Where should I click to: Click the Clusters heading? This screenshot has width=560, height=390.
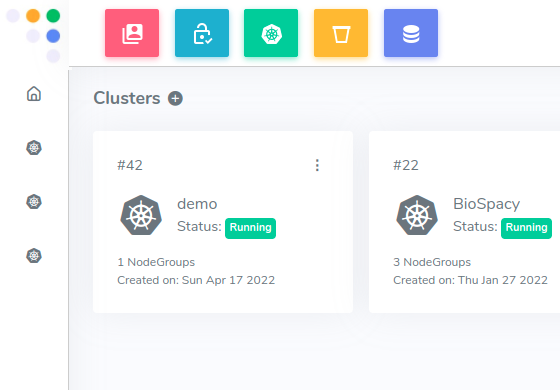tap(127, 98)
